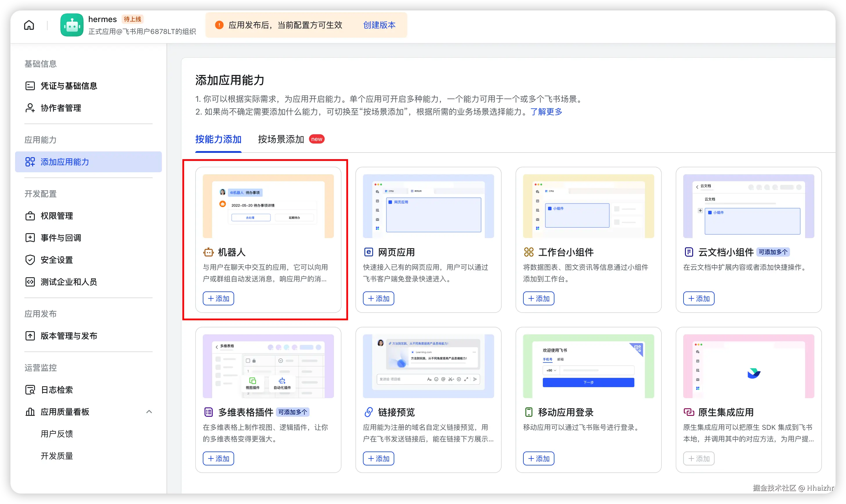Click the 工作台小组件 card icon
This screenshot has width=846, height=504.
tap(529, 252)
